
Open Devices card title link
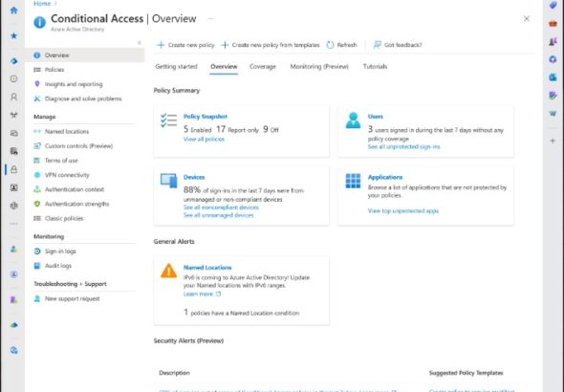pos(194,177)
